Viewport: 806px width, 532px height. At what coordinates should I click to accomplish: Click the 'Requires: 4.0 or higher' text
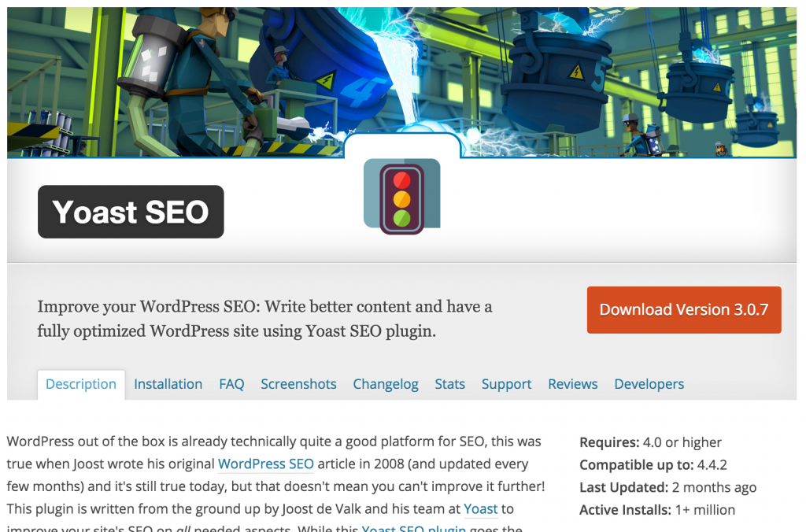[x=650, y=442]
